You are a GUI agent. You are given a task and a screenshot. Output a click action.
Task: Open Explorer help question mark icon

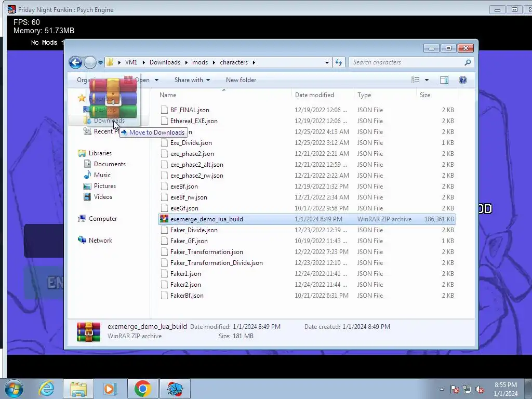[462, 80]
